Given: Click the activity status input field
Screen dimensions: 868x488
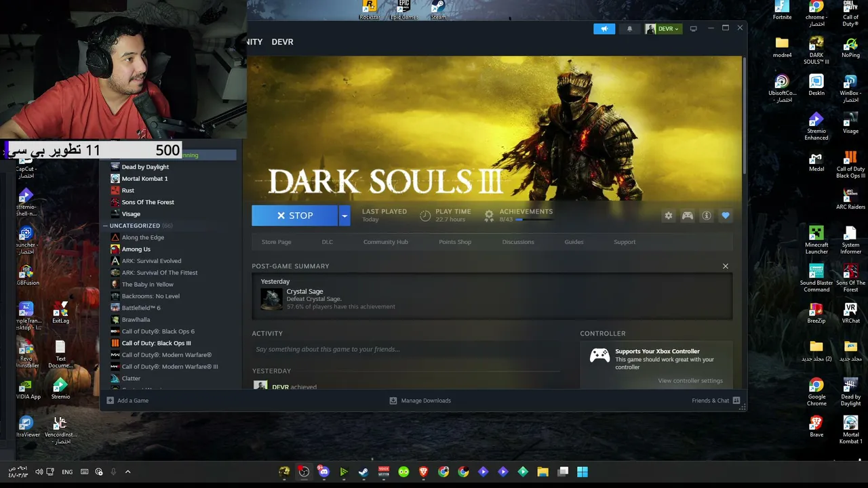Looking at the screenshot, I should pyautogui.click(x=407, y=350).
